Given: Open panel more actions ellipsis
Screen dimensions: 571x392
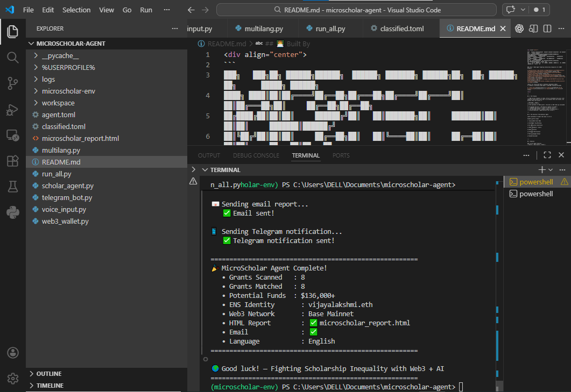Looking at the screenshot, I should (x=526, y=155).
